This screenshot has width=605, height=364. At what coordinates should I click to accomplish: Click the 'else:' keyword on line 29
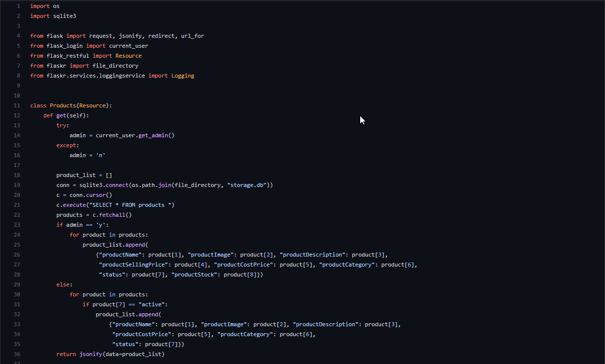tap(65, 284)
